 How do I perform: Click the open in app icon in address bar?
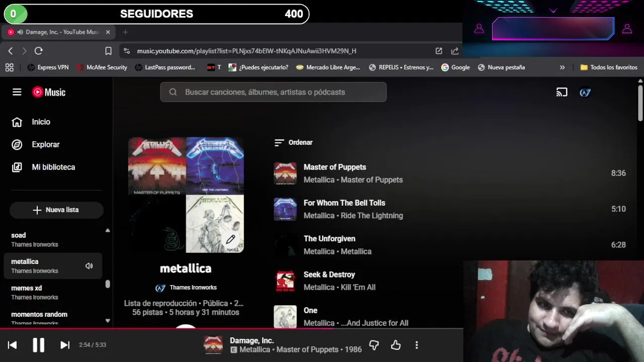(x=439, y=51)
